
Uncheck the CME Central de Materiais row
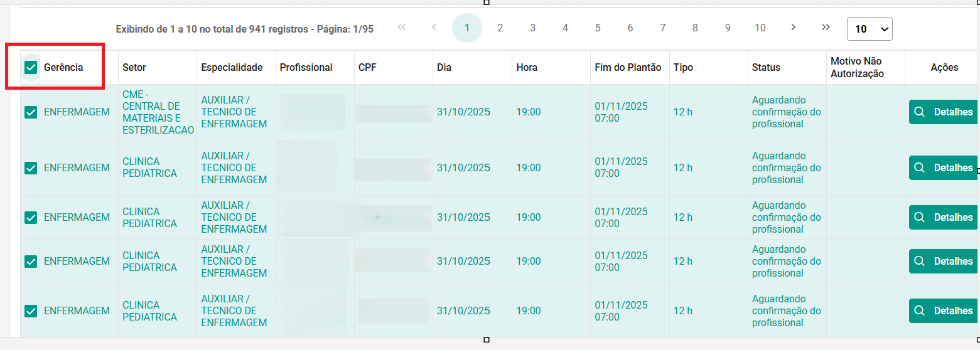(x=31, y=112)
